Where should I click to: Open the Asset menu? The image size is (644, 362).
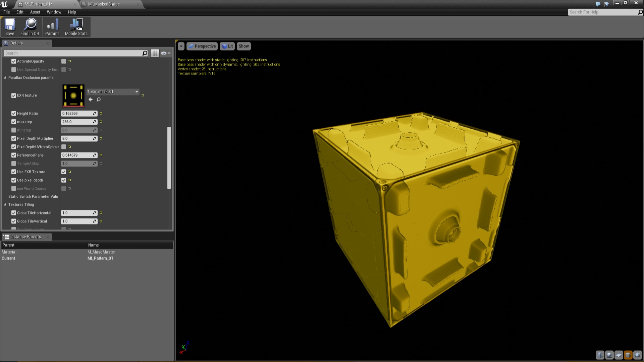[x=35, y=12]
